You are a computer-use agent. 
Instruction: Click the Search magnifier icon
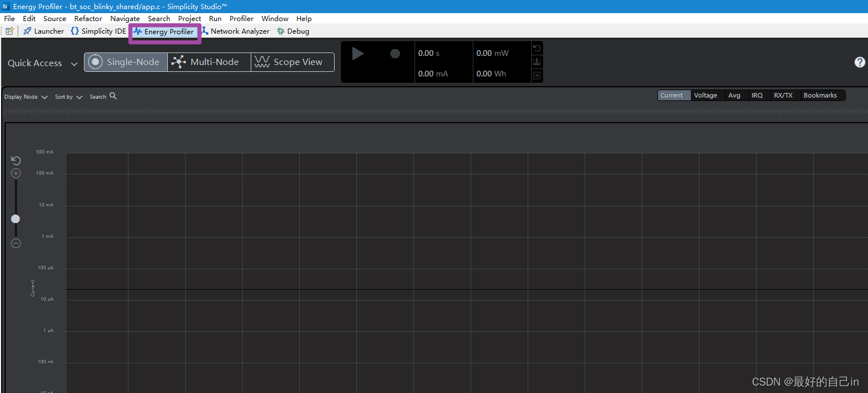pos(113,96)
